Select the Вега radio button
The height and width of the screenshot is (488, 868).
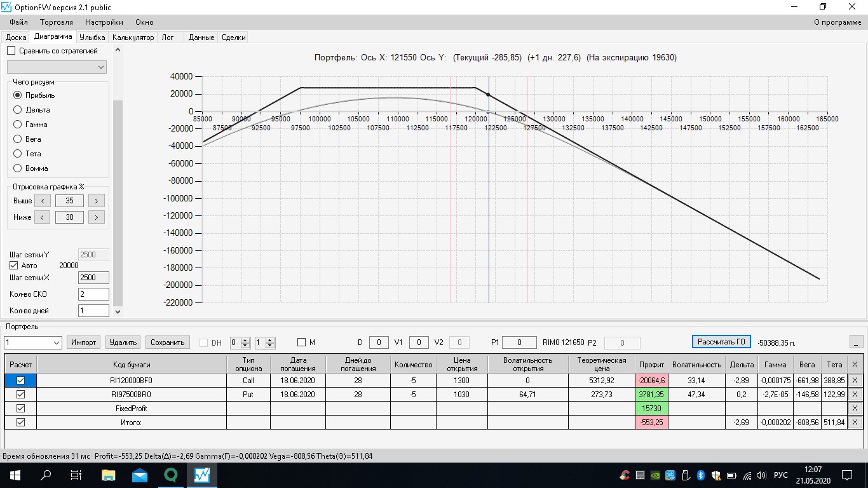18,139
